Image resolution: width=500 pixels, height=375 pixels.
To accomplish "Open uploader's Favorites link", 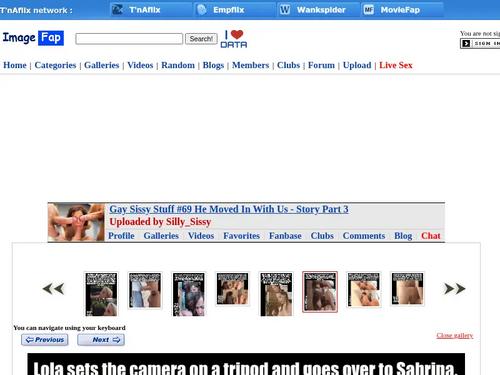I will (241, 236).
